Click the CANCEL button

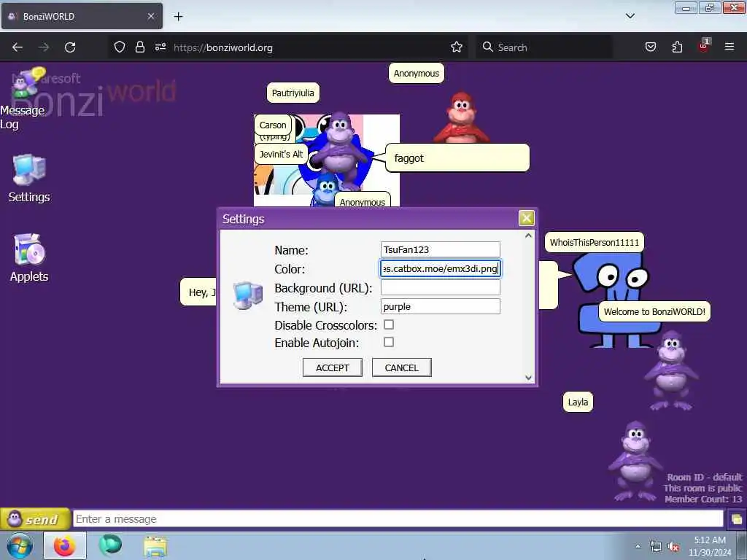402,367
